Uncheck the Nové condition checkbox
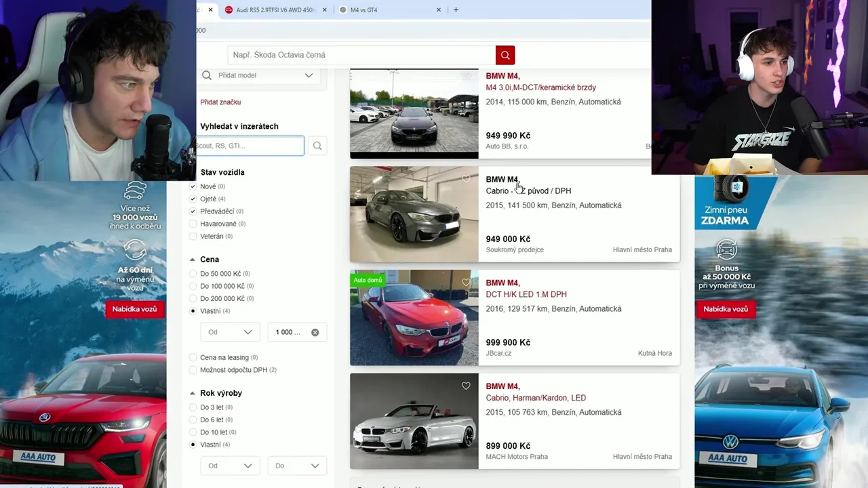The width and height of the screenshot is (868, 488). [193, 186]
